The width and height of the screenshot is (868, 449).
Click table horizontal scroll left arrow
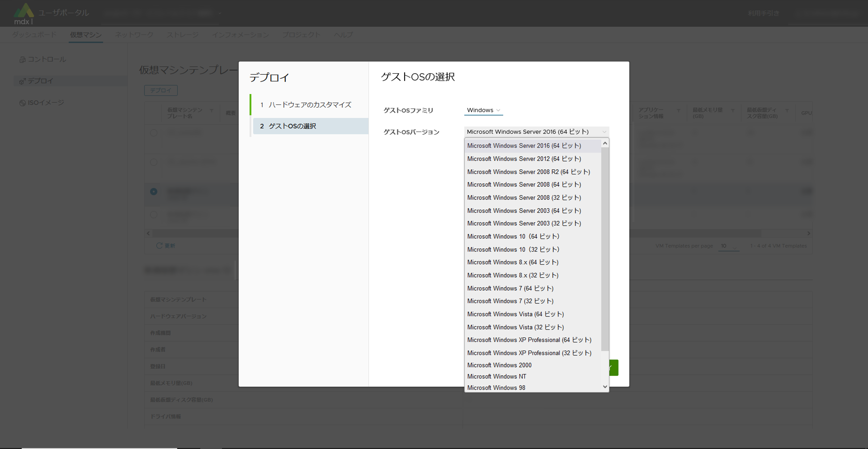tap(149, 233)
